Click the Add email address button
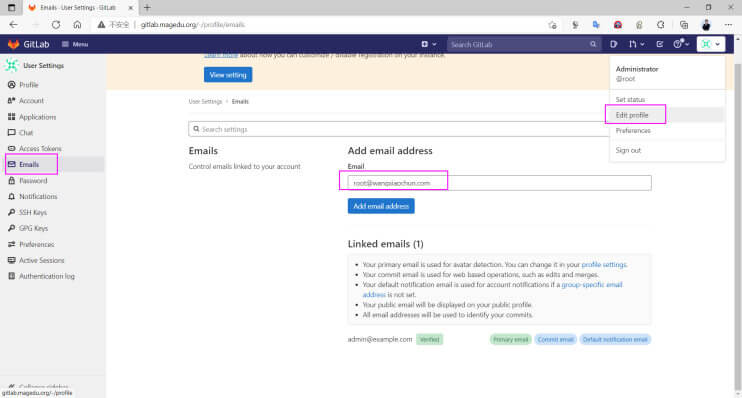Screen dimensions: 742x398 381,206
